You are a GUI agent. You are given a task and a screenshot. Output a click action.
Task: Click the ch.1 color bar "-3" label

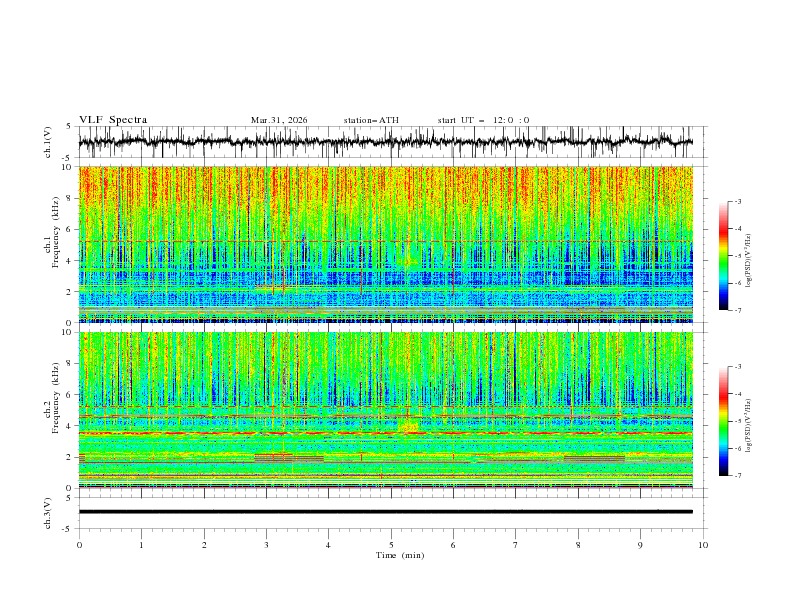pyautogui.click(x=737, y=201)
